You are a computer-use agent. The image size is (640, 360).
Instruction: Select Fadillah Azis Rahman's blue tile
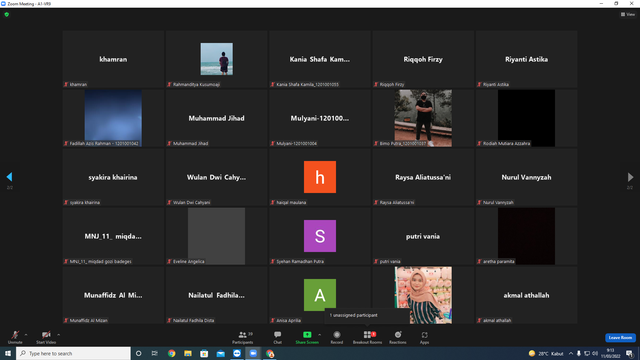(113, 118)
